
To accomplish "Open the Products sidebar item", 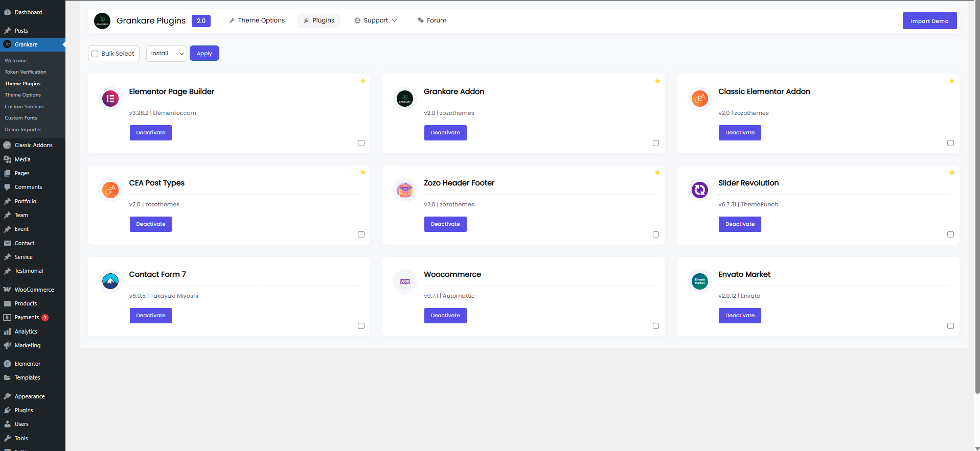I will [x=32, y=303].
